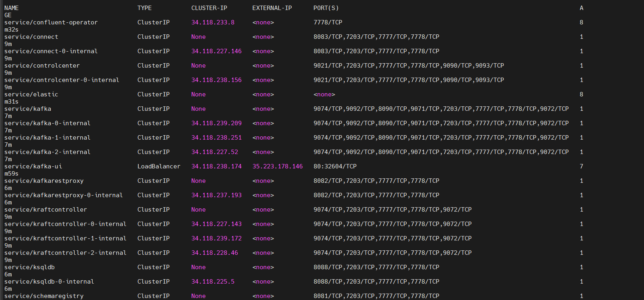Select service/connect name
The image size is (644, 300).
pos(31,37)
